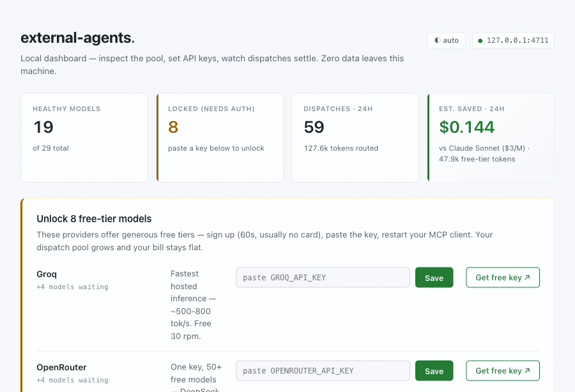The image size is (575, 392).
Task: Open Get free key link for Groq
Action: click(503, 277)
